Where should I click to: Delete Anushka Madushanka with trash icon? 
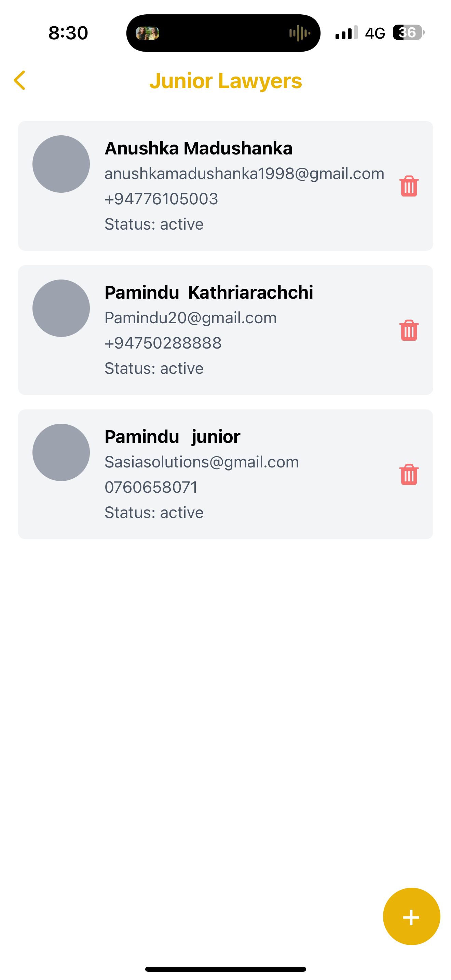pos(409,186)
